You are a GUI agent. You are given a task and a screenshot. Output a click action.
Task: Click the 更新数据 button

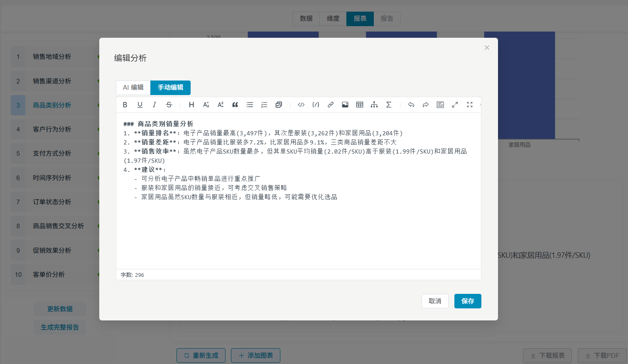[x=60, y=309]
